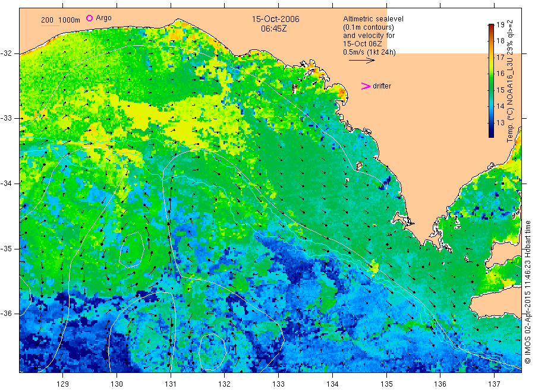This screenshot has width=535, height=392.
Task: Click the cyan 200m isobath legend line
Action: [50, 26]
